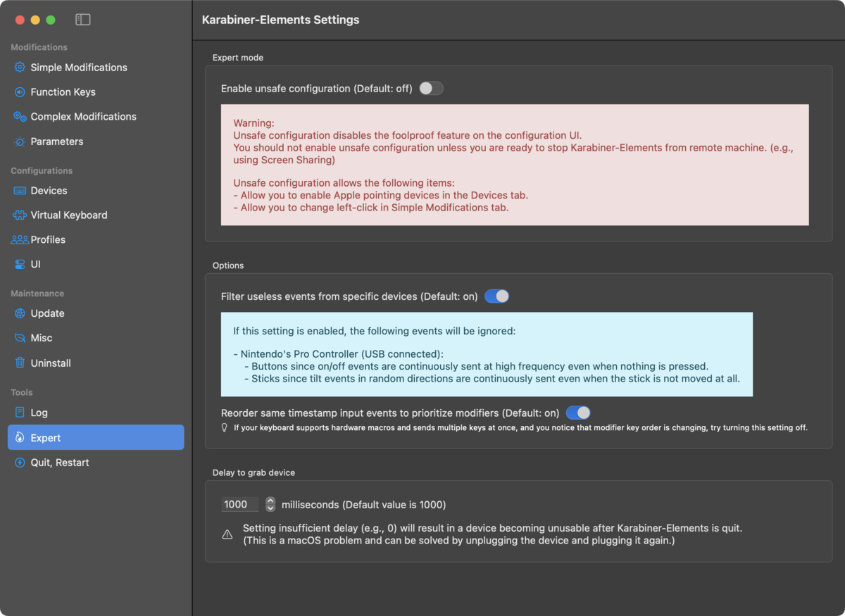
Task: Click the Expert flame icon
Action: [20, 438]
